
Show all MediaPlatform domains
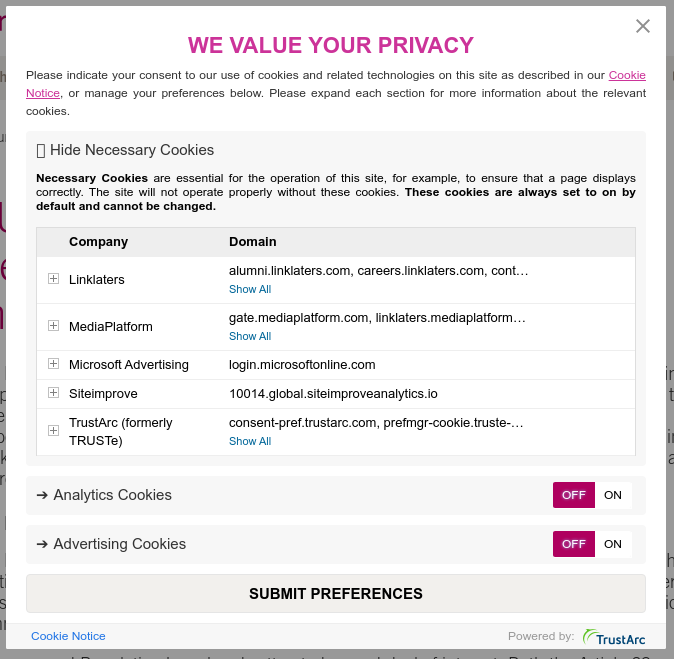(250, 336)
